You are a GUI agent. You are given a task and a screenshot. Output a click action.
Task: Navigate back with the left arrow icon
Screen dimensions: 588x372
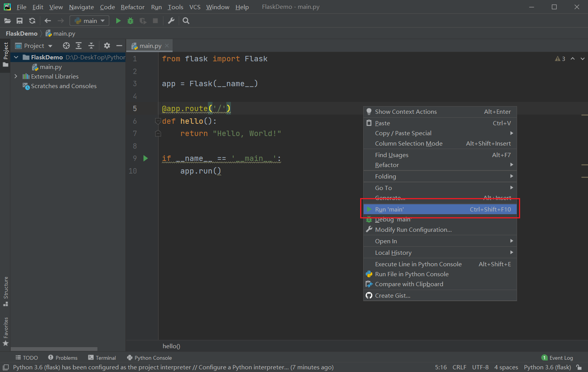48,21
